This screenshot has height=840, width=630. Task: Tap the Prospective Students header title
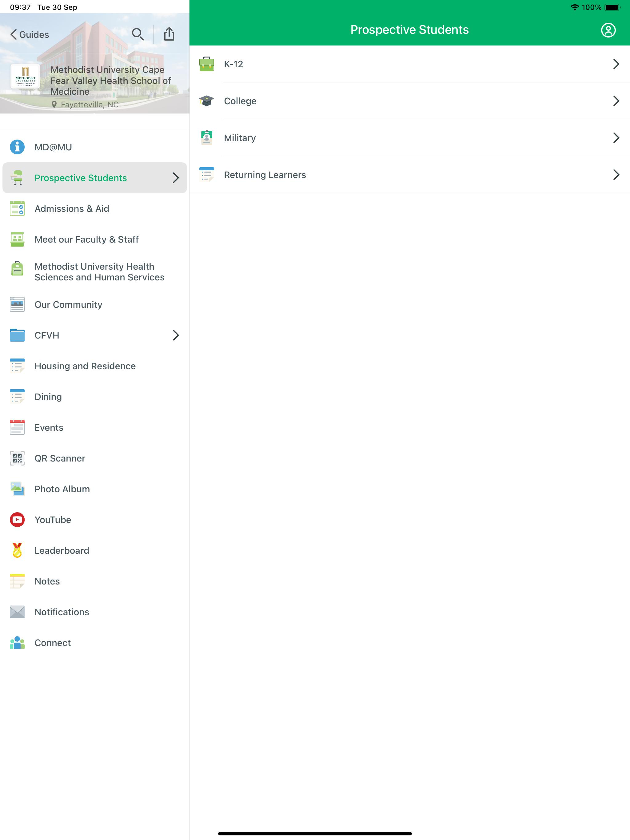pyautogui.click(x=410, y=30)
